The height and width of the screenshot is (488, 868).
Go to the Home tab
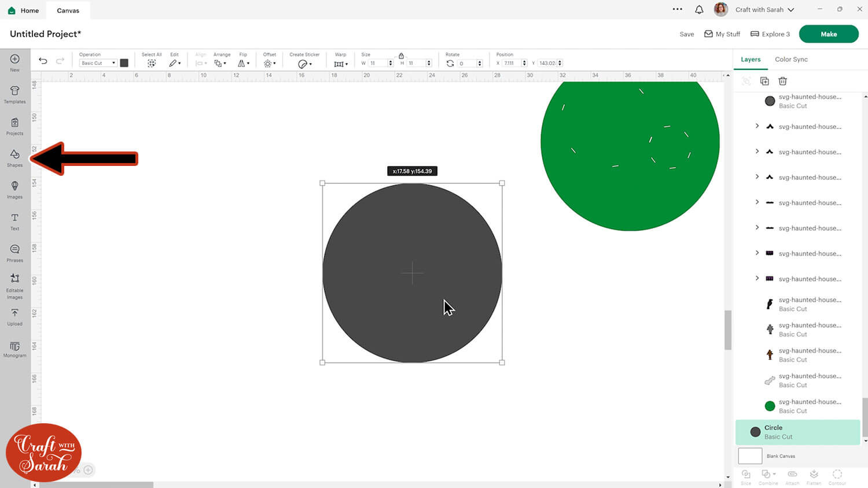(x=24, y=10)
